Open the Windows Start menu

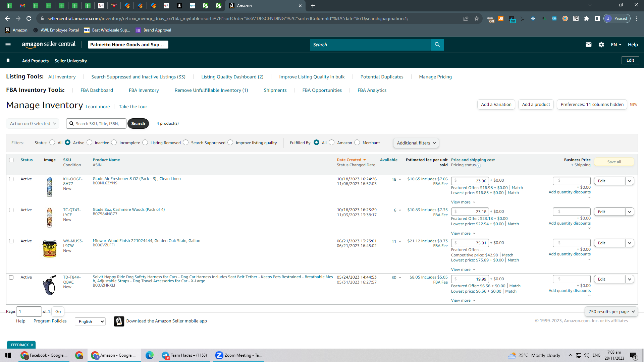8,355
